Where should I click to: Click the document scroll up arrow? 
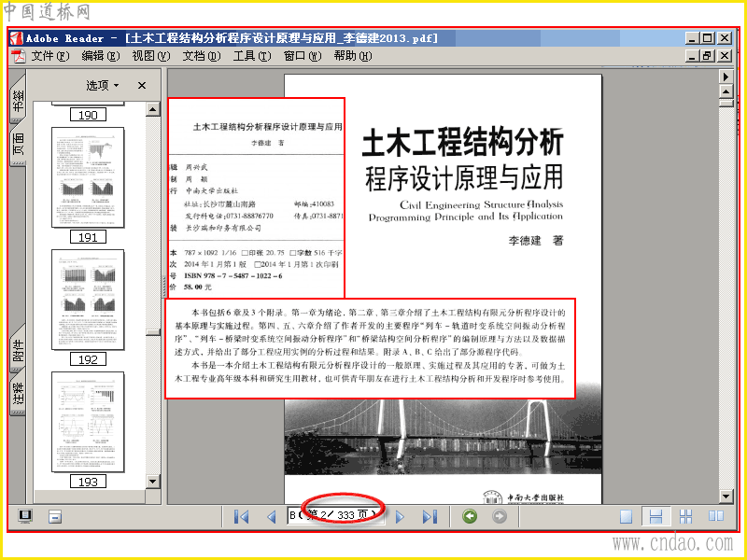(726, 91)
